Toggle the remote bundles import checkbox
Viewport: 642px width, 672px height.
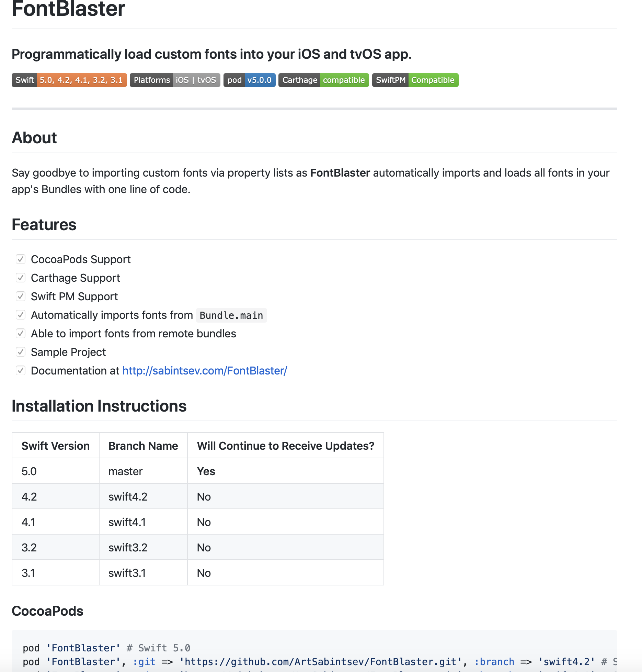[21, 333]
